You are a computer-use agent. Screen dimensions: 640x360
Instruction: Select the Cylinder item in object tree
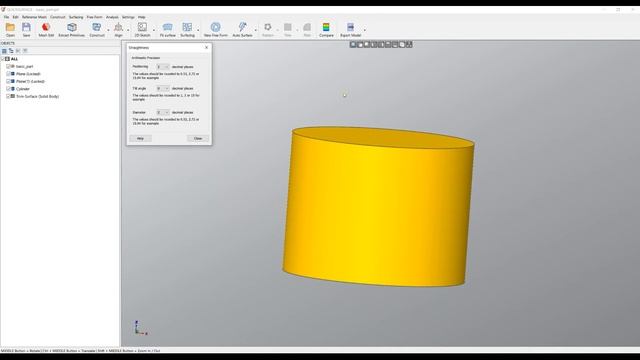(x=23, y=89)
